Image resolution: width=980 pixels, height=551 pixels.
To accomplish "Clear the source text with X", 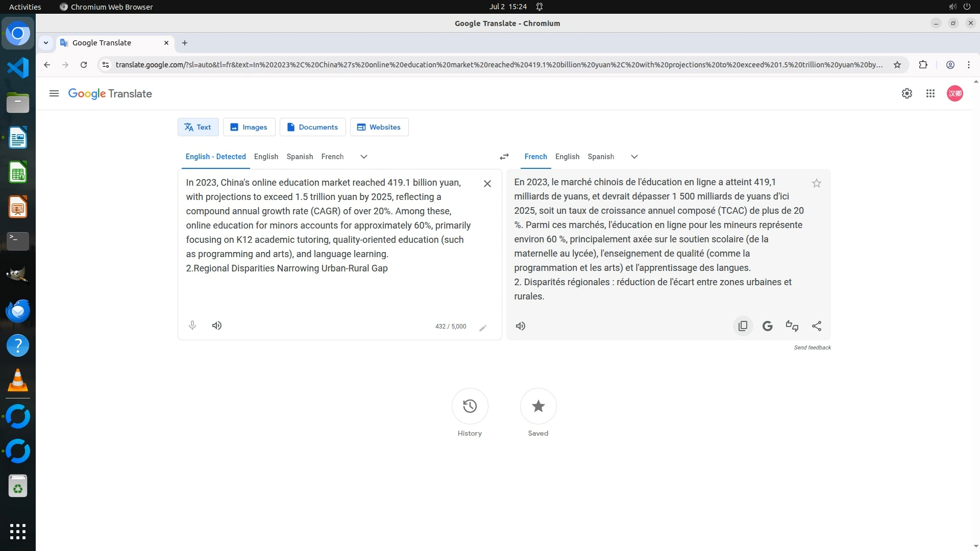I will click(487, 184).
